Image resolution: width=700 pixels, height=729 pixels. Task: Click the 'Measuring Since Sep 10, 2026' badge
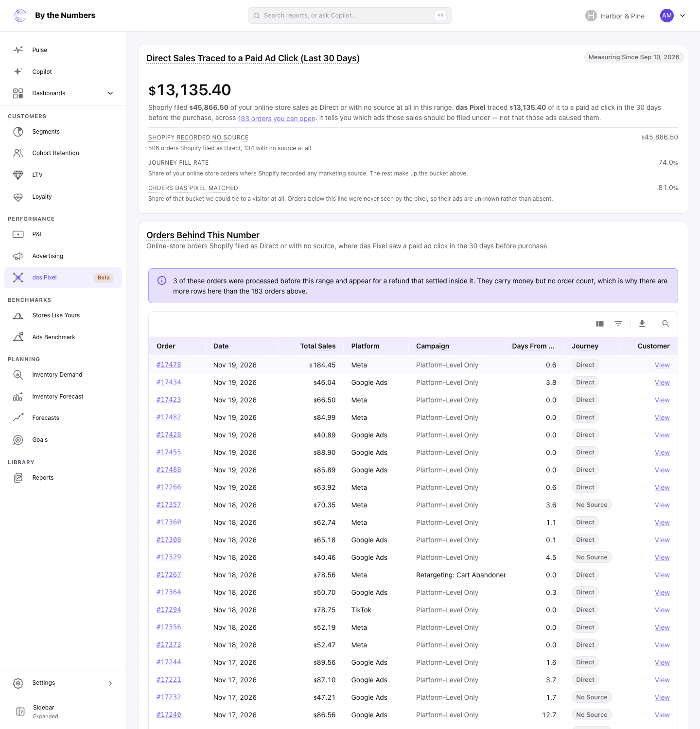click(634, 57)
